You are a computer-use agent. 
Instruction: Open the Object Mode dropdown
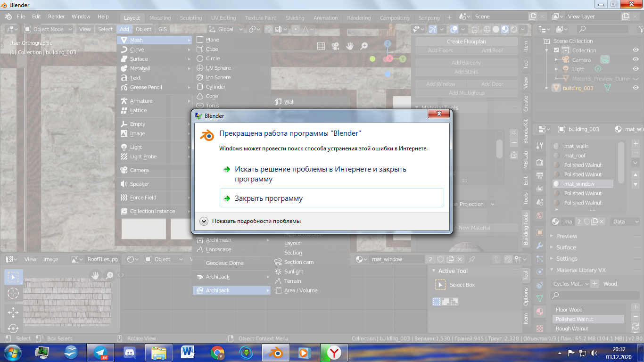click(x=48, y=29)
